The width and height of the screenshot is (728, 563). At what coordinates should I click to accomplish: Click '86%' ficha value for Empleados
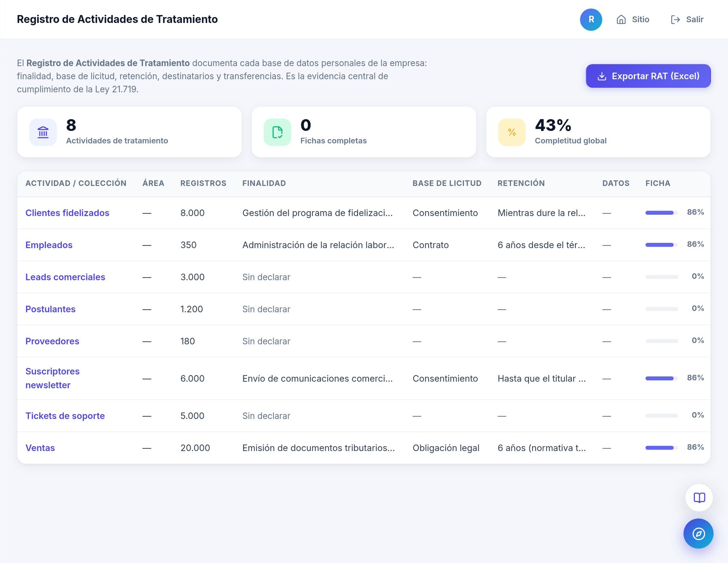point(695,244)
